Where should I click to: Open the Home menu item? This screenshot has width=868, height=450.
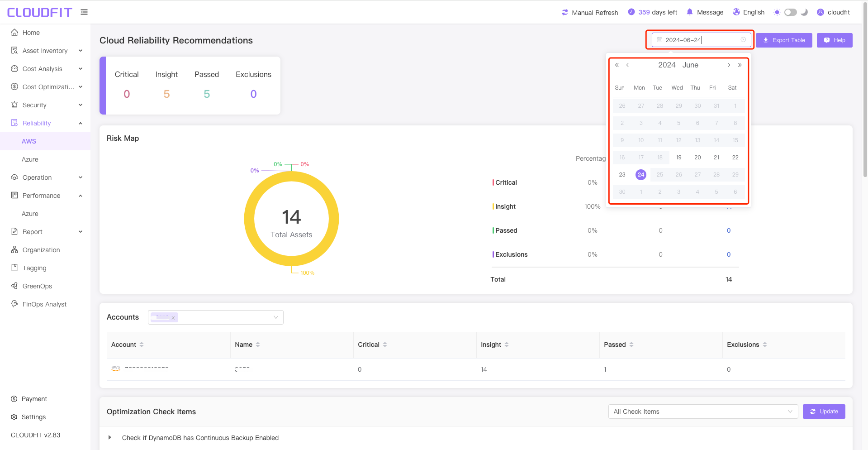[45, 33]
